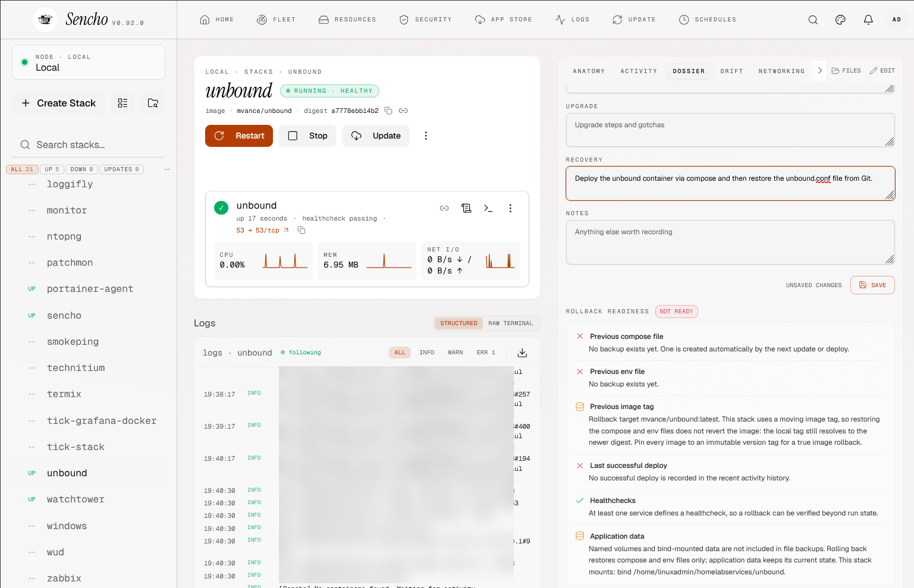Filter stacks by UP 5
Screen dimensions: 914x588
(x=52, y=169)
